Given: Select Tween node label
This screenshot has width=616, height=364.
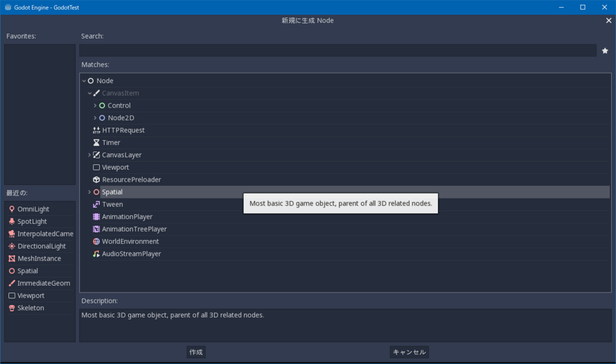Looking at the screenshot, I should tap(112, 205).
